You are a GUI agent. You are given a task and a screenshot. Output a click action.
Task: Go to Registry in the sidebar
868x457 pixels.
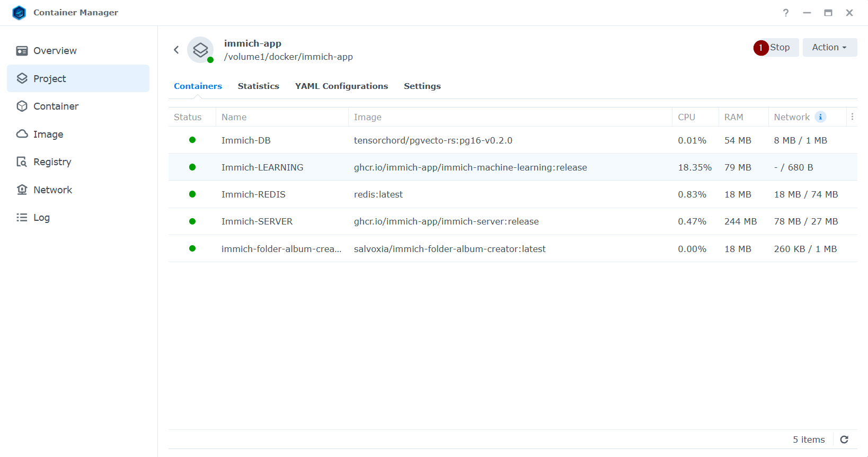coord(78,162)
